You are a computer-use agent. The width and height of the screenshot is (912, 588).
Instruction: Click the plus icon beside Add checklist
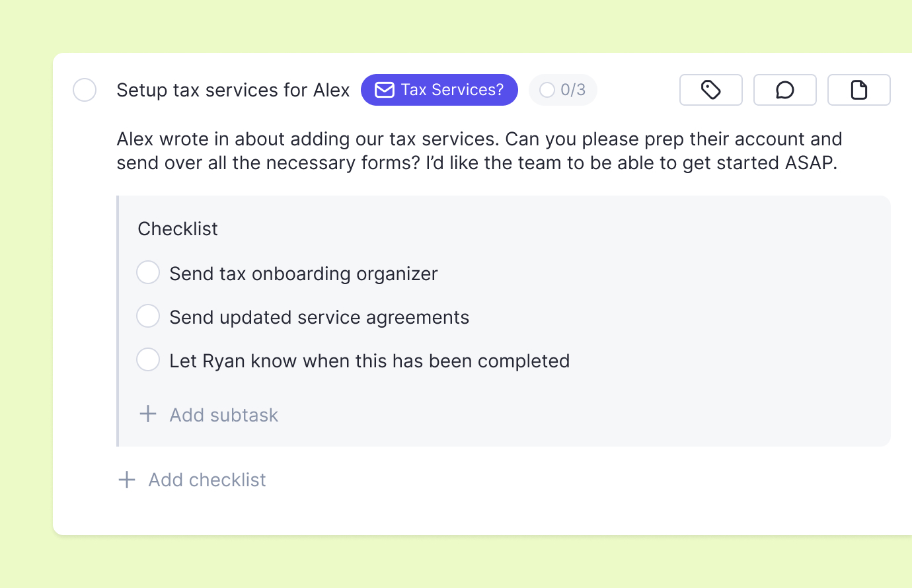(127, 480)
